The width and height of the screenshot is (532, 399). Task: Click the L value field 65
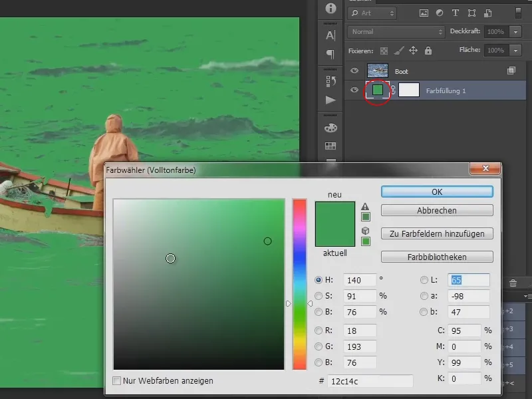pos(469,280)
